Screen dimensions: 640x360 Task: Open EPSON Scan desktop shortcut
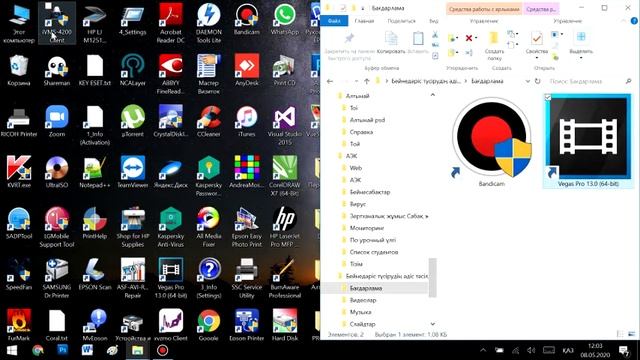[95, 274]
